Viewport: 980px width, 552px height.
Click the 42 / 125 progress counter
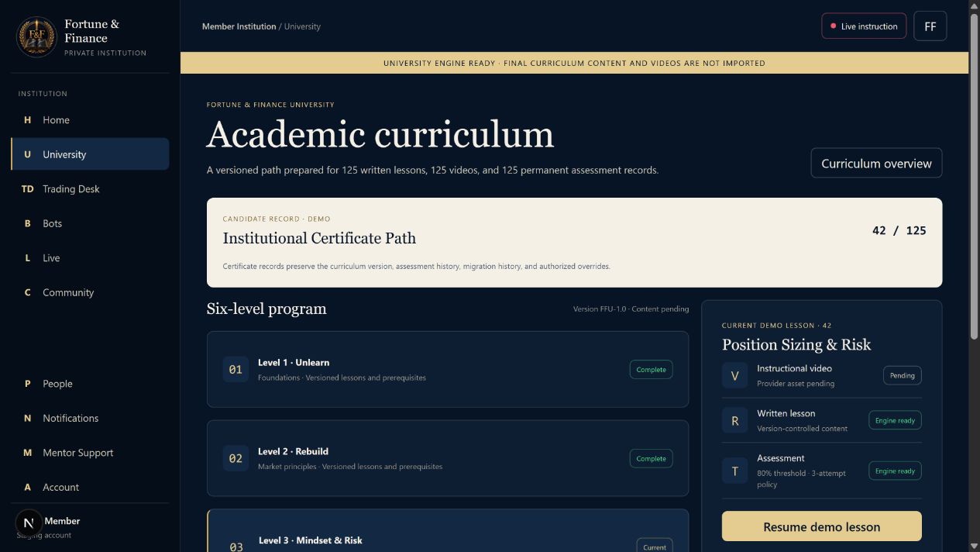tap(899, 230)
